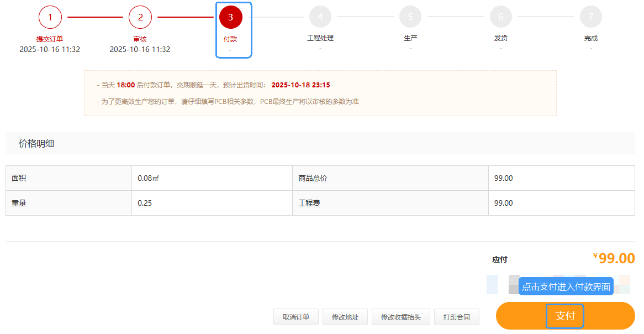644x334 pixels.
Task: Click the weight value 0.25 cell
Action: coord(212,203)
